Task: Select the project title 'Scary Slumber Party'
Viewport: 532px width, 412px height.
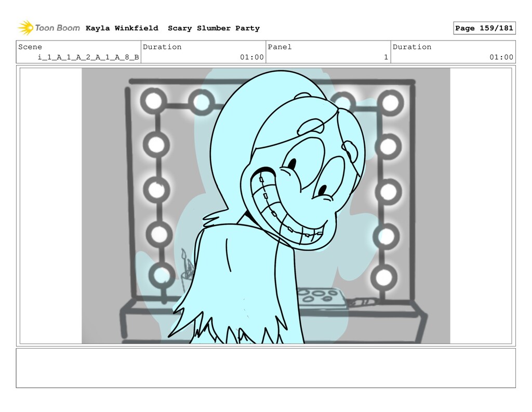Action: 214,28
